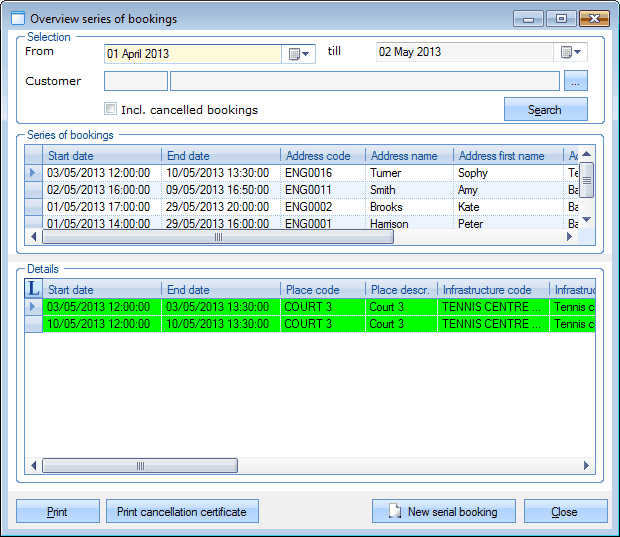
Task: Click the From date field '01 April 2013'
Action: click(x=193, y=54)
